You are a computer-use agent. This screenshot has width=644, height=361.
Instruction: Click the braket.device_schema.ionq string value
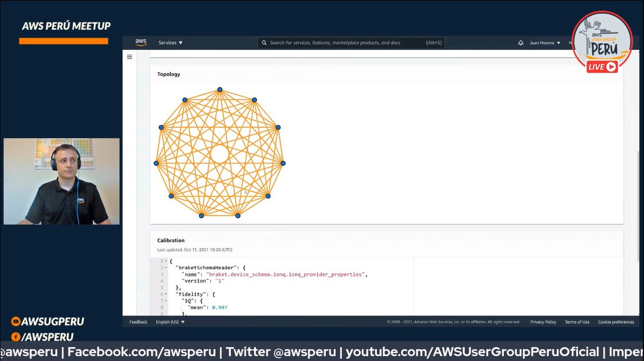pyautogui.click(x=286, y=274)
